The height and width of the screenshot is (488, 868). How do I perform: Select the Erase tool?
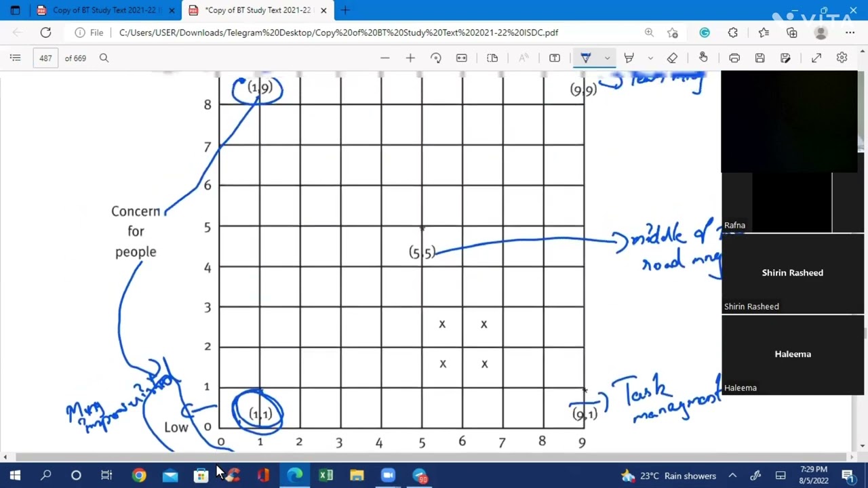point(672,58)
